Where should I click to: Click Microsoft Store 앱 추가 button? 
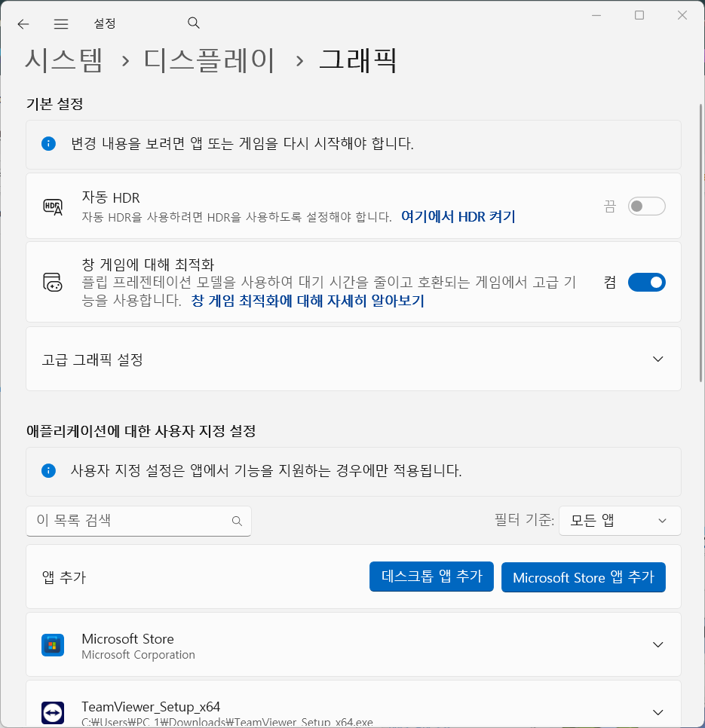[583, 577]
